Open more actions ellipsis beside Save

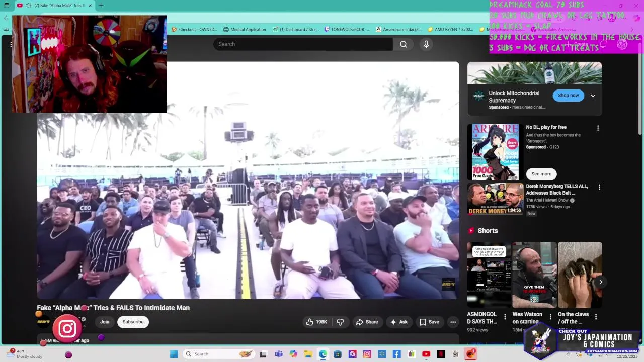point(453,322)
